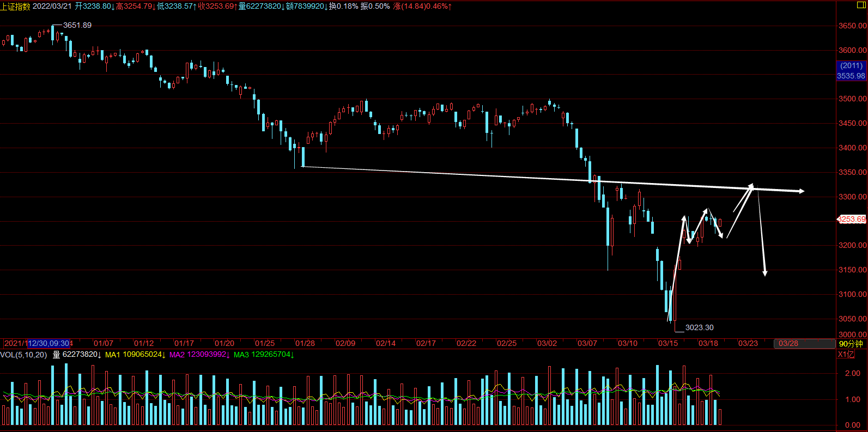
Task: Click the blue (2011) 3535.98 price tag
Action: pyautogui.click(x=851, y=71)
